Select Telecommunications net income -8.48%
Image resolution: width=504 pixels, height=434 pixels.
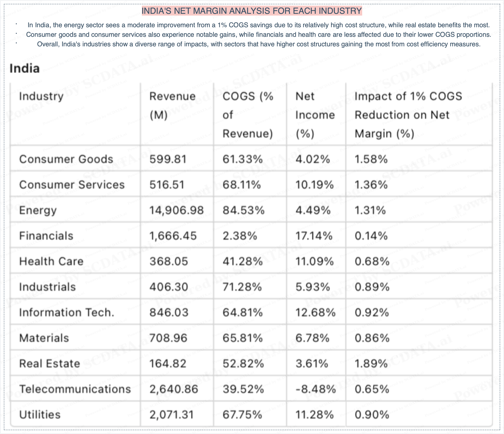[x=315, y=389]
